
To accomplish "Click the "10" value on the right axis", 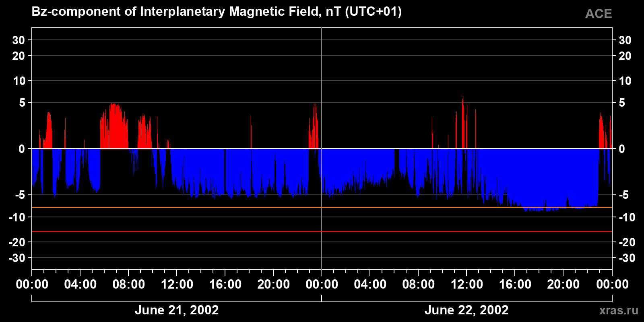I will pos(625,81).
